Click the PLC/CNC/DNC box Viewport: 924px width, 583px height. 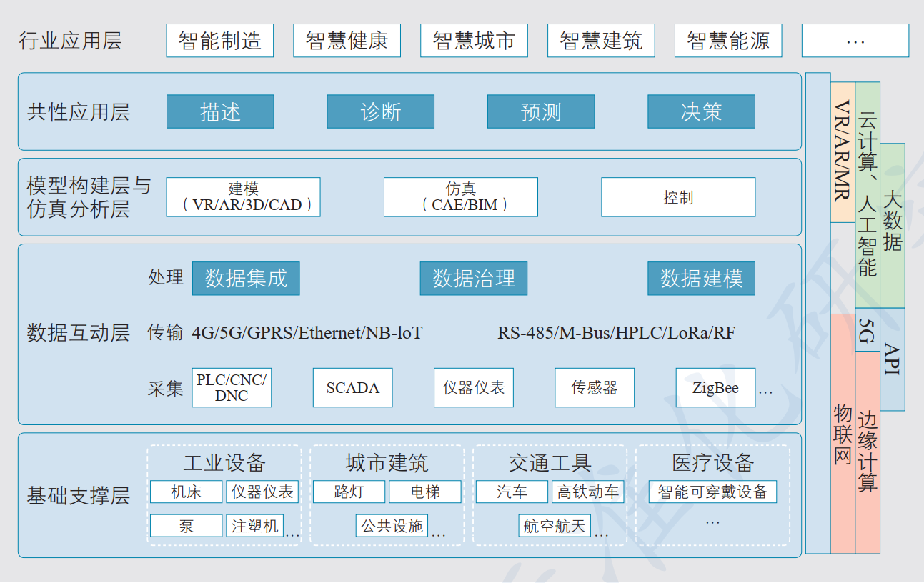(x=232, y=388)
